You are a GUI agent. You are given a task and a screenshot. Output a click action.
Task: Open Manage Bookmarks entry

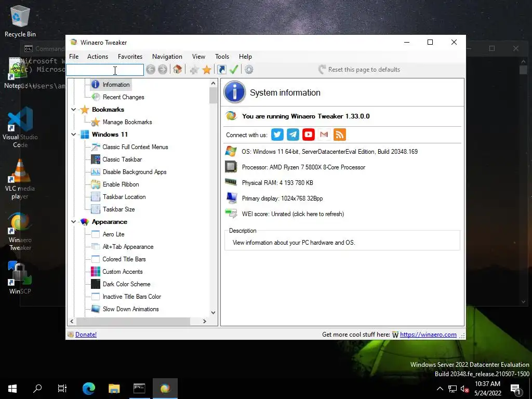point(122,122)
